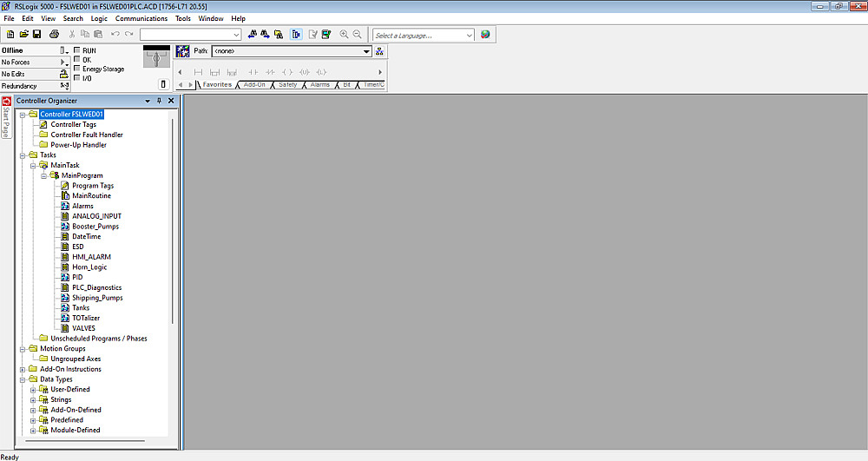Open the Communications menu
This screenshot has width=868, height=461.
click(141, 18)
